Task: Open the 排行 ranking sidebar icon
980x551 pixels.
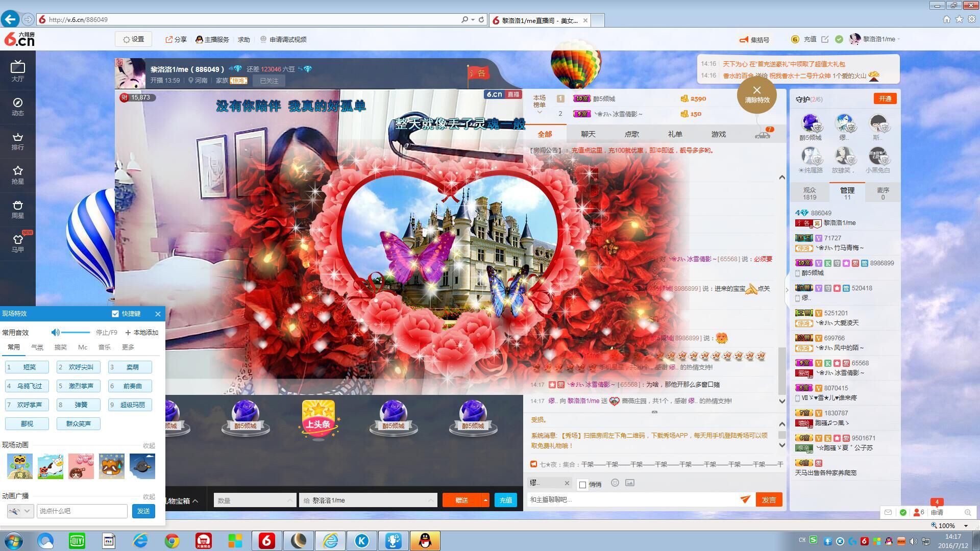Action: tap(18, 141)
